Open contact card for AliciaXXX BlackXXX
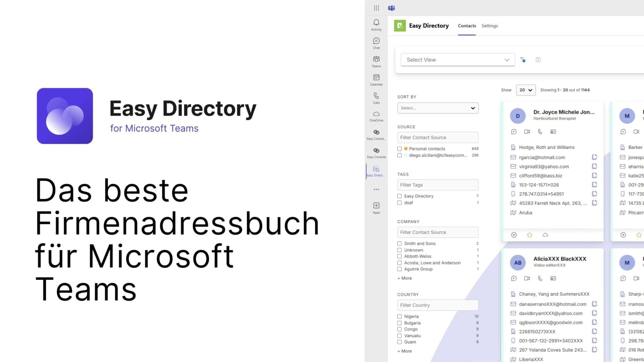This screenshot has height=362, width=644. [553, 278]
